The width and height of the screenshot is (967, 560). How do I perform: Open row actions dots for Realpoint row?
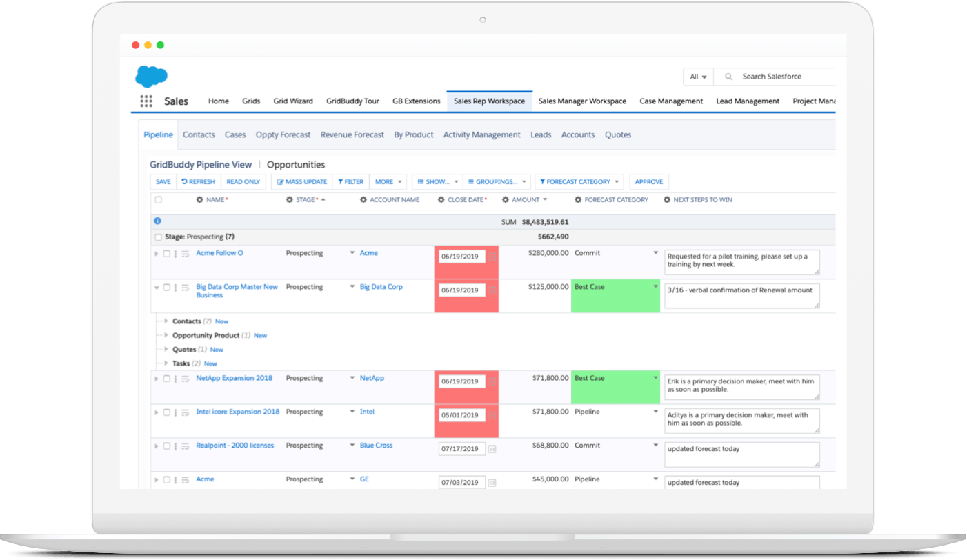pos(175,446)
